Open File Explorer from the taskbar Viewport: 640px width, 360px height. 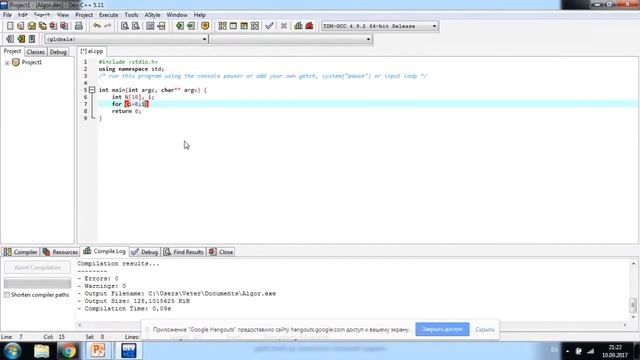(41, 351)
